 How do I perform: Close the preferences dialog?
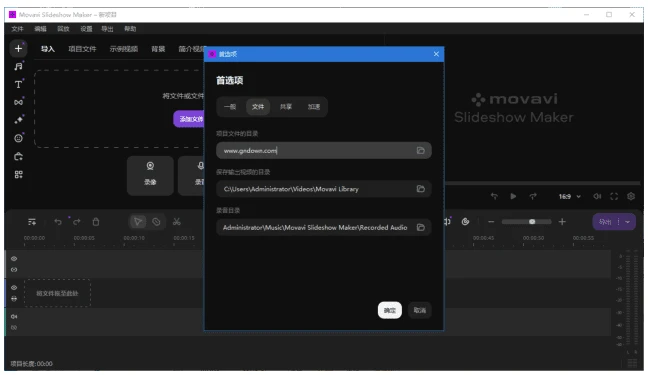436,54
